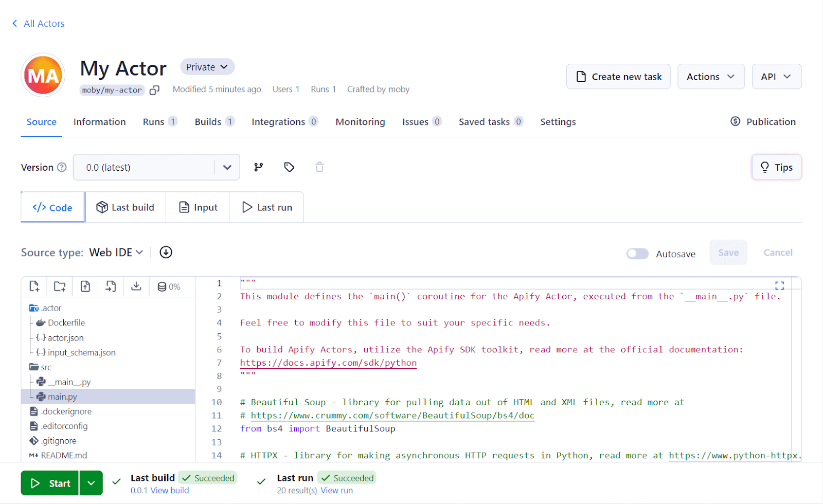
Task: Click the Create new task button
Action: pyautogui.click(x=618, y=76)
